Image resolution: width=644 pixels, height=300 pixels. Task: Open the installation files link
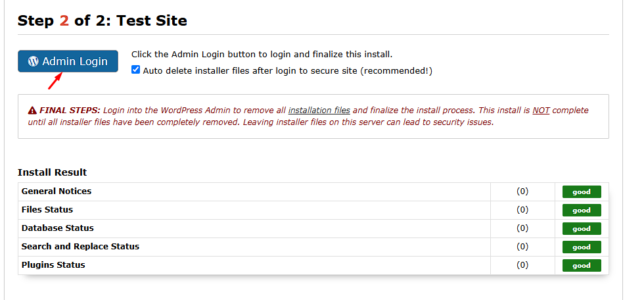[x=319, y=111]
